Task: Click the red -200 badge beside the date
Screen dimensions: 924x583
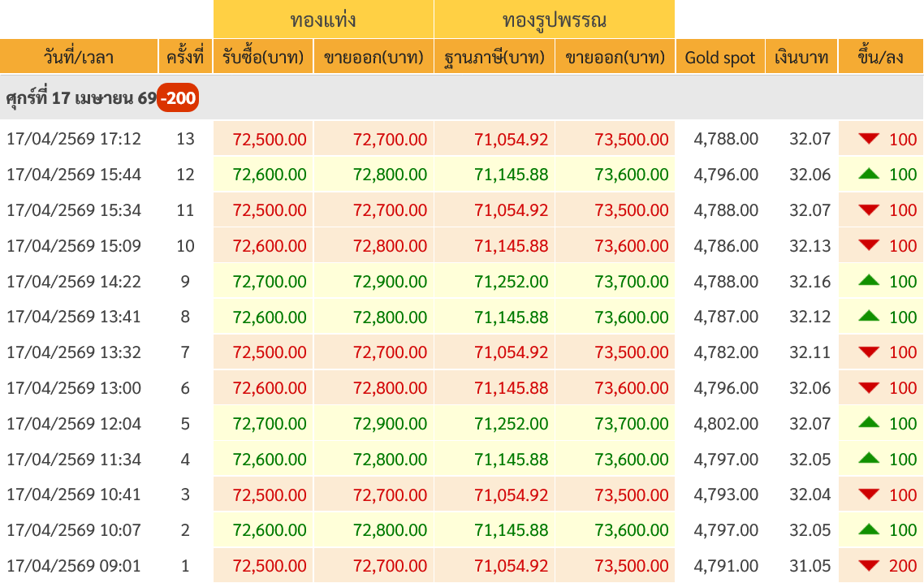Action: tap(178, 98)
